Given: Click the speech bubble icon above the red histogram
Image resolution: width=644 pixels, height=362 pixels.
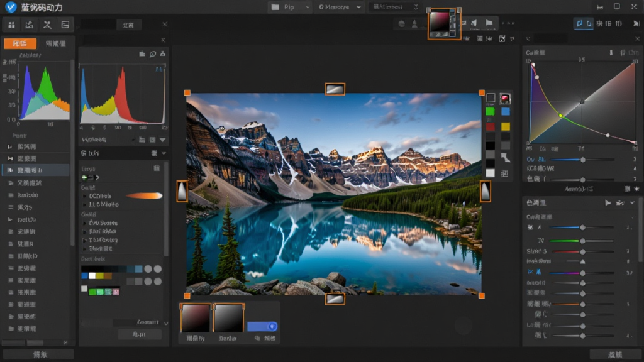Looking at the screenshot, I should 153,54.
